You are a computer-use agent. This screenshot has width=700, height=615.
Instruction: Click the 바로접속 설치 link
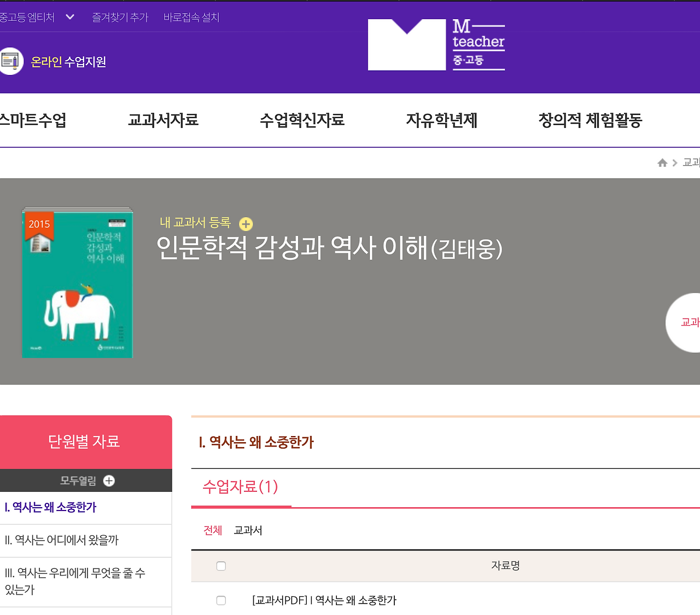pyautogui.click(x=191, y=17)
